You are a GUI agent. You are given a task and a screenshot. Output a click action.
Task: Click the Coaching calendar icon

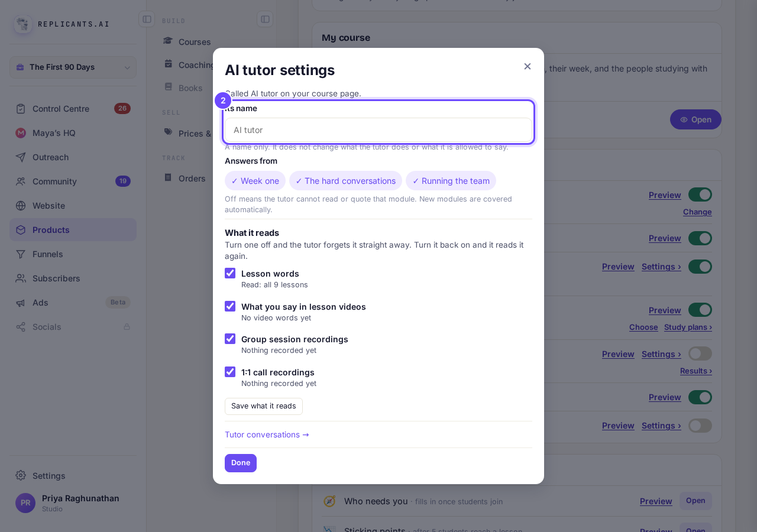pyautogui.click(x=168, y=64)
